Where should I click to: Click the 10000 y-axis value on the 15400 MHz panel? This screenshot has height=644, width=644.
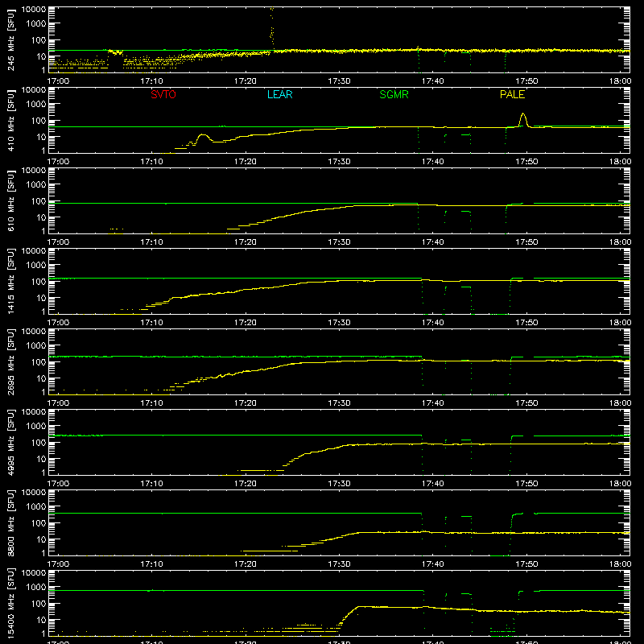[34, 573]
